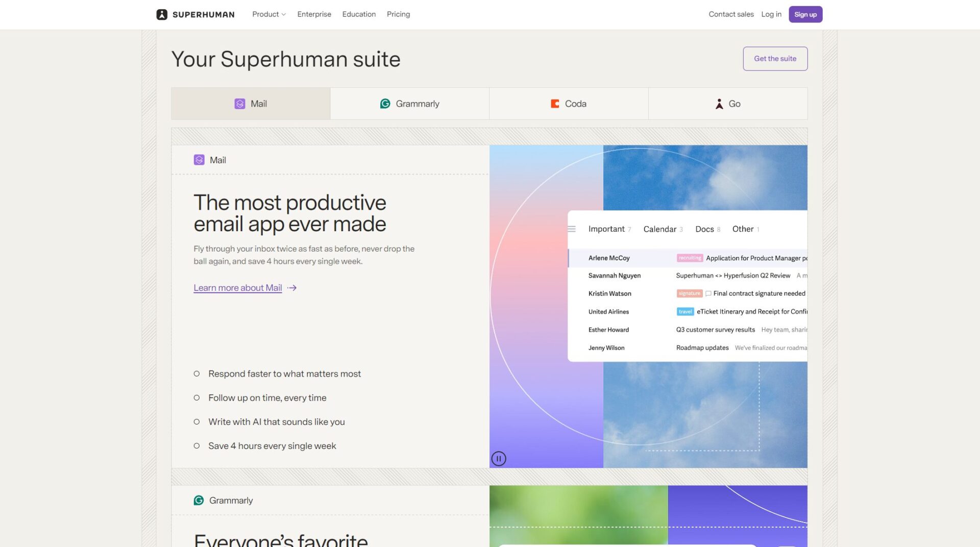980x547 pixels.
Task: Click the Contact sales link
Action: pos(731,14)
